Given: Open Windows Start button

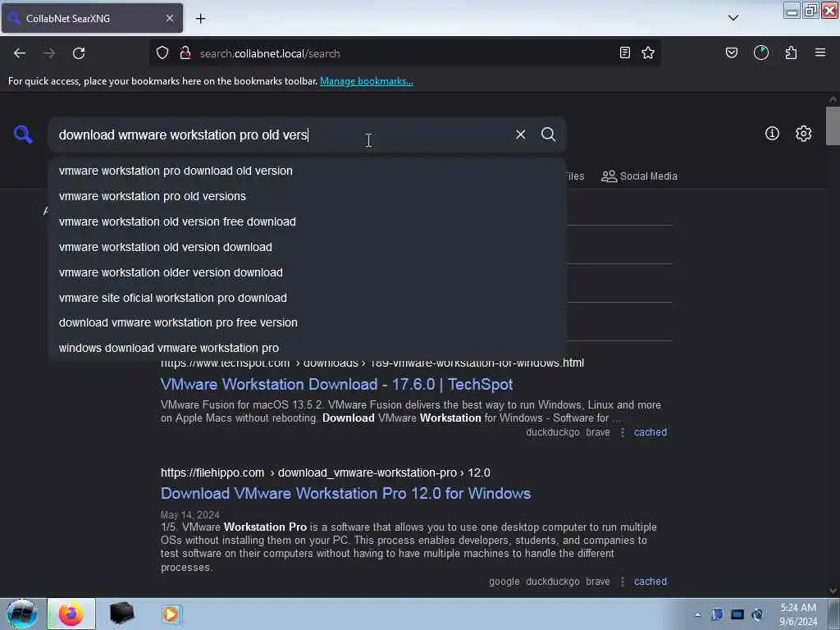Looking at the screenshot, I should (22, 614).
